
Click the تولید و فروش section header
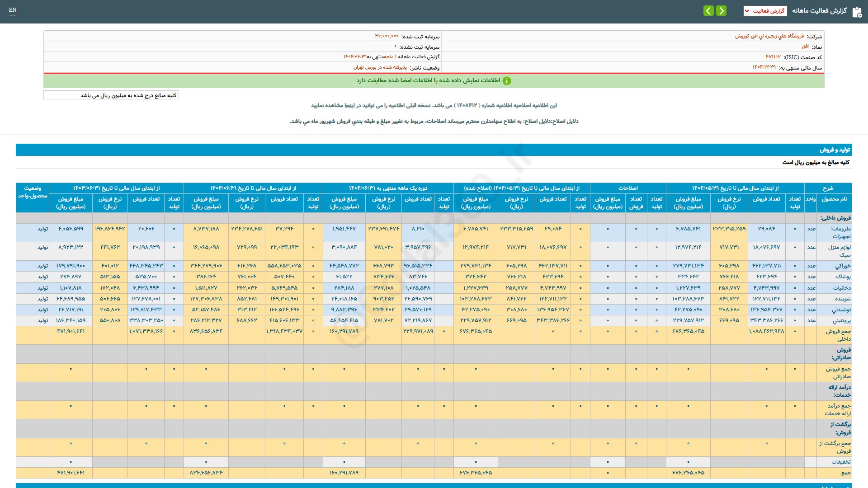[835, 150]
